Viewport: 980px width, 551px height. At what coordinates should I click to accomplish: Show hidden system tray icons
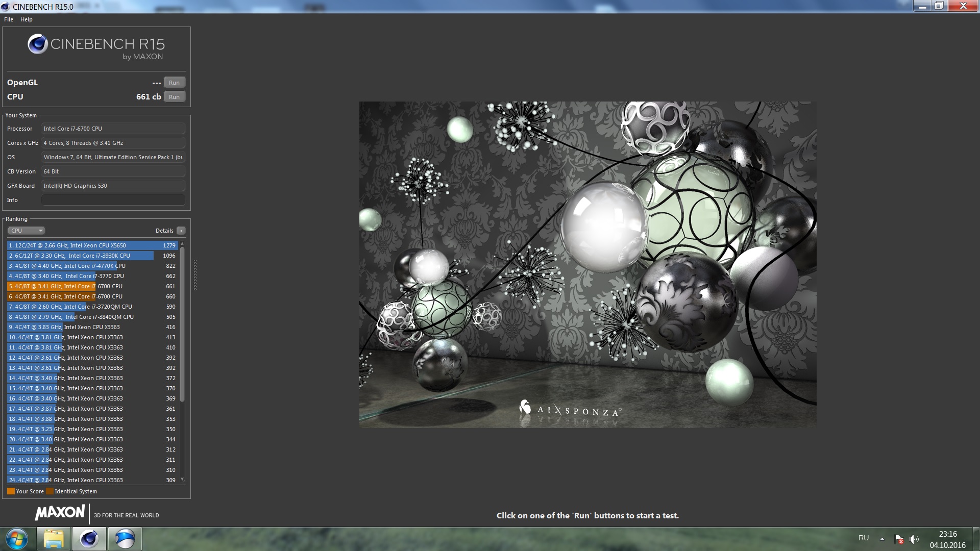(x=882, y=539)
